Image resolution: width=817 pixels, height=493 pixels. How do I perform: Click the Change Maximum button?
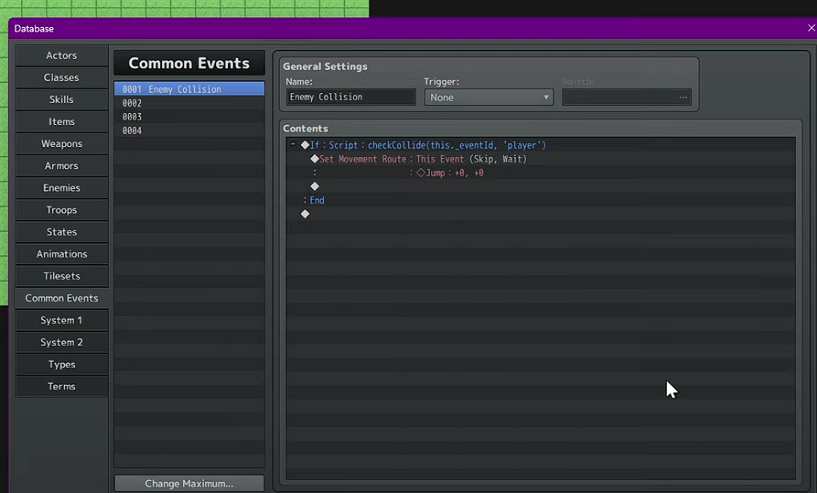(x=189, y=484)
